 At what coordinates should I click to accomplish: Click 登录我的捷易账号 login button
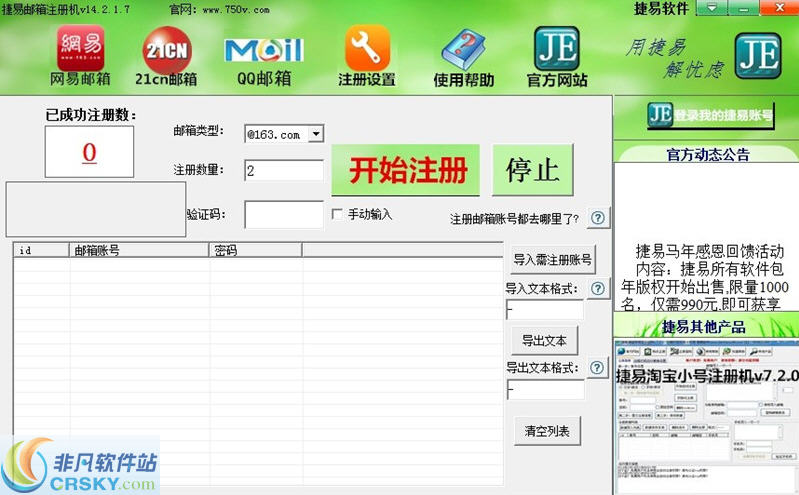(711, 115)
